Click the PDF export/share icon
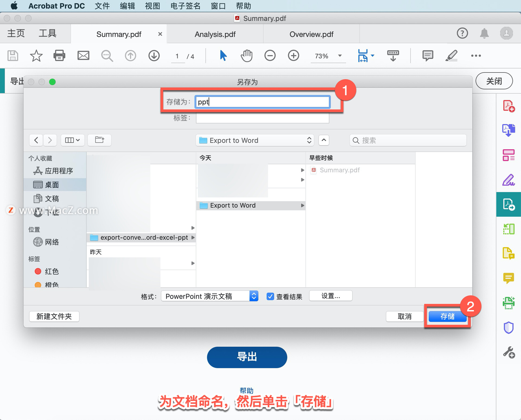521x420 pixels. point(508,202)
